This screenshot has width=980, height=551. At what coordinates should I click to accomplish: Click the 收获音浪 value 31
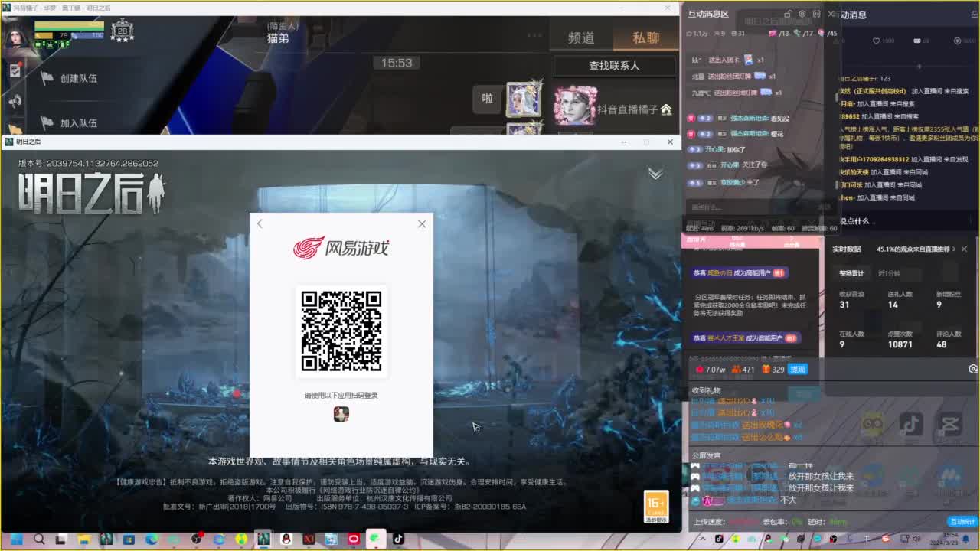[844, 305]
